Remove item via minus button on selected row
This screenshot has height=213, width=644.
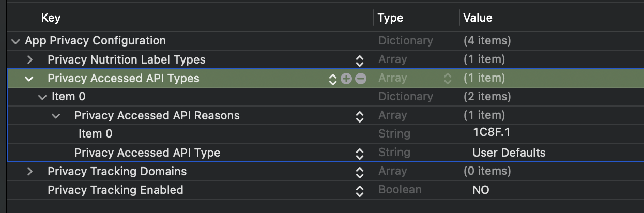pos(361,79)
